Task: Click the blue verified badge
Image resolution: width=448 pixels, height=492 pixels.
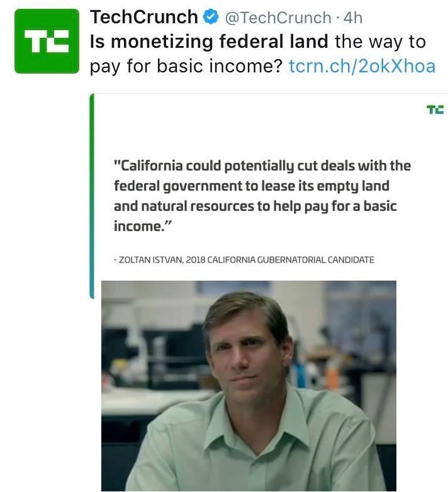Action: coord(211,17)
